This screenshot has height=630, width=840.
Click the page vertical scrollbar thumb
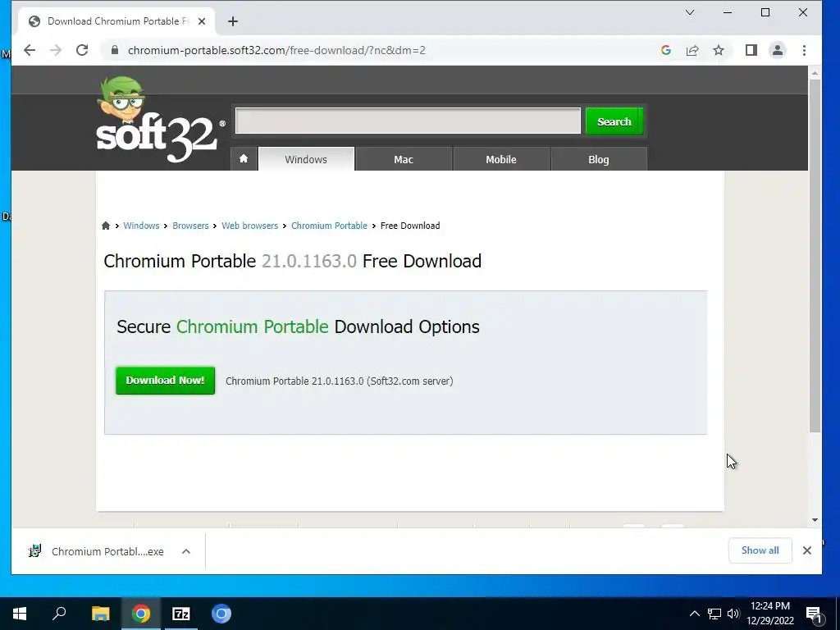click(x=815, y=256)
